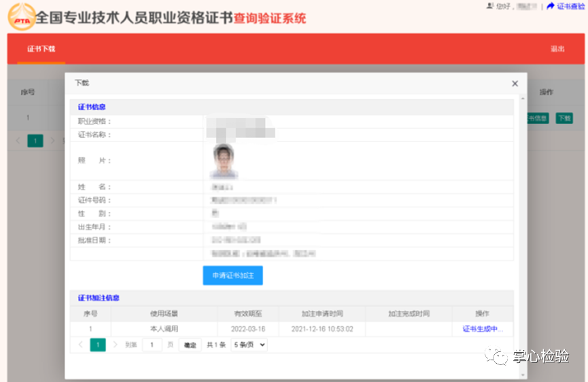Open the 5条/页 page size dropdown
Screen dimensions: 588x382
tap(249, 345)
